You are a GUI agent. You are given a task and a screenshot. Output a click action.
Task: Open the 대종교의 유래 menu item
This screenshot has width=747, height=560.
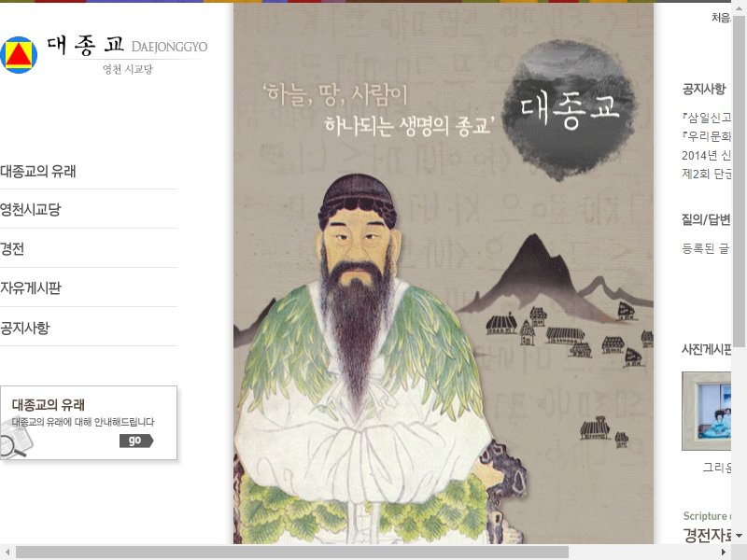pyautogui.click(x=38, y=172)
